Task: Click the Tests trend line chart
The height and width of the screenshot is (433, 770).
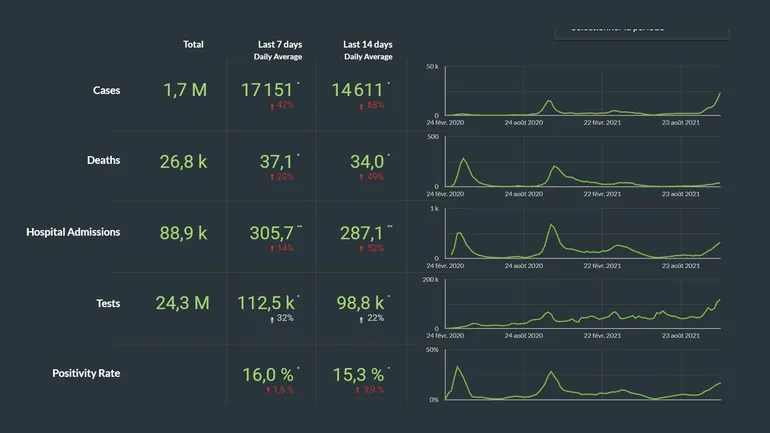Action: (582, 305)
